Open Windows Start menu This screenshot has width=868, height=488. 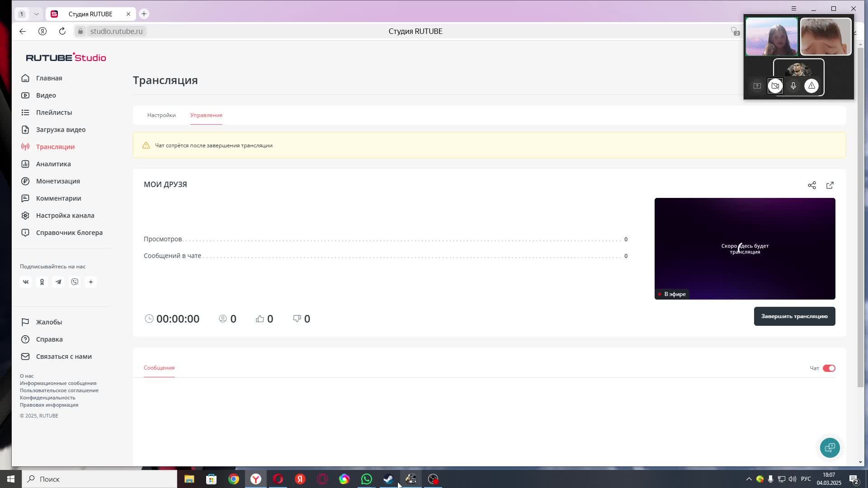[x=11, y=479]
